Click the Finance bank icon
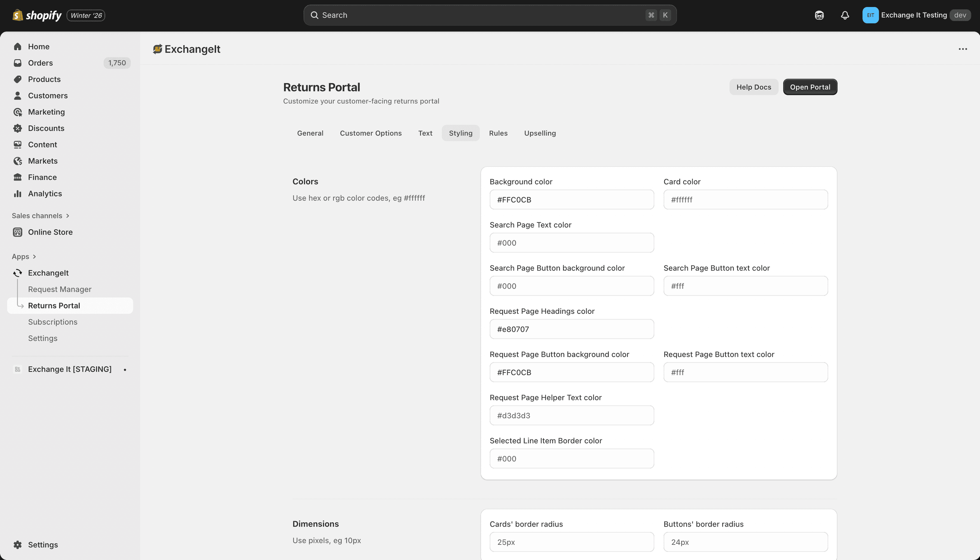This screenshot has width=980, height=560. pos(18,177)
